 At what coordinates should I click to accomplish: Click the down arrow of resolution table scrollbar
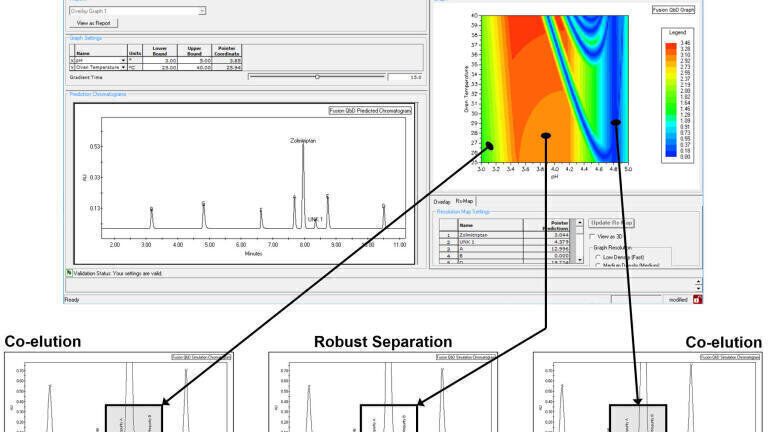579,260
